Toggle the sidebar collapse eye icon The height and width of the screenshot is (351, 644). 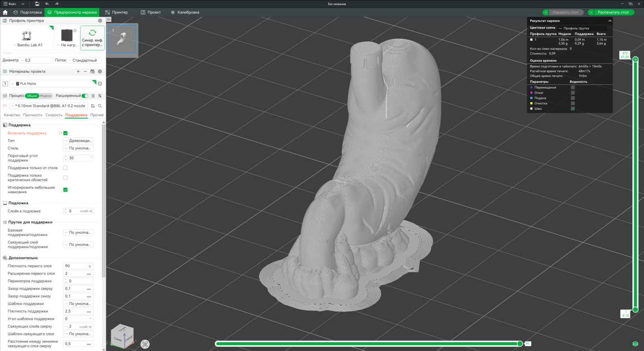click(109, 20)
